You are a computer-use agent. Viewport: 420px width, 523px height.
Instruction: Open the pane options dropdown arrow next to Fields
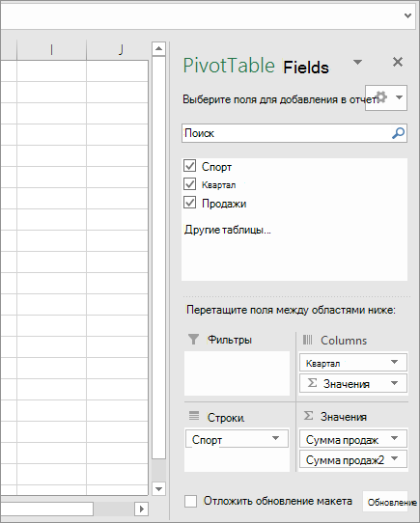tap(357, 62)
